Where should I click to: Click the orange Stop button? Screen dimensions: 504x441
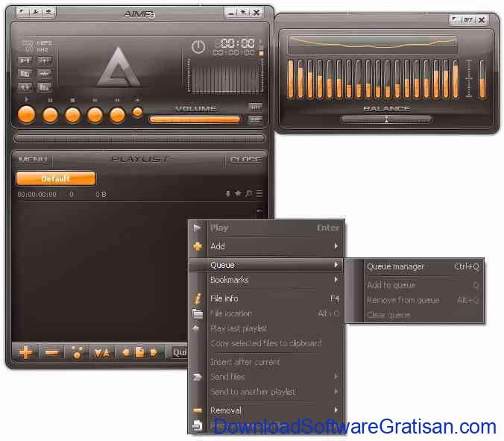72,115
